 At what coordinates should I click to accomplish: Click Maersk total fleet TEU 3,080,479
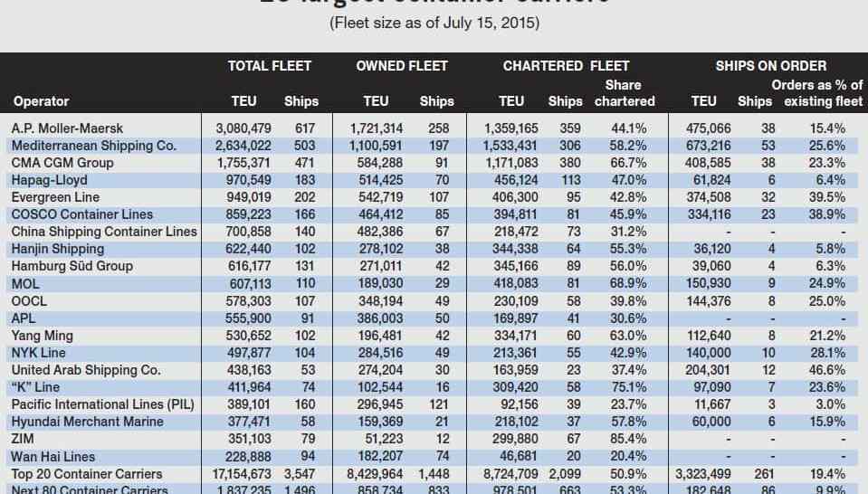point(243,128)
